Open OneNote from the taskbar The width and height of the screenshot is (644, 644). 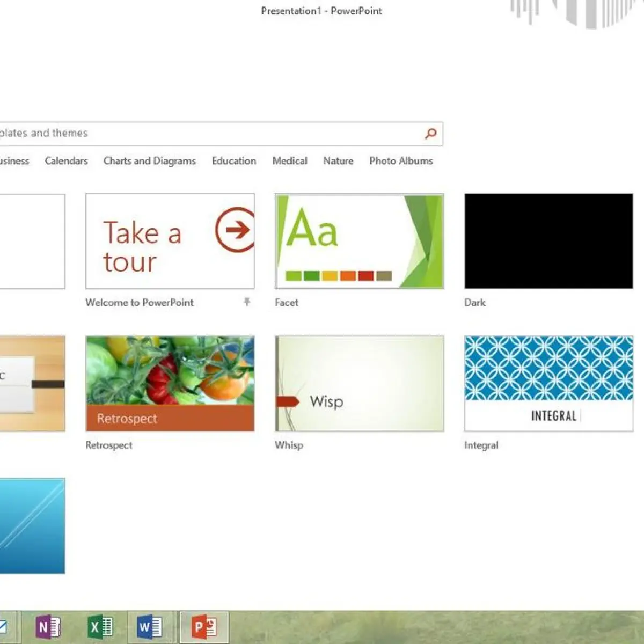48,627
